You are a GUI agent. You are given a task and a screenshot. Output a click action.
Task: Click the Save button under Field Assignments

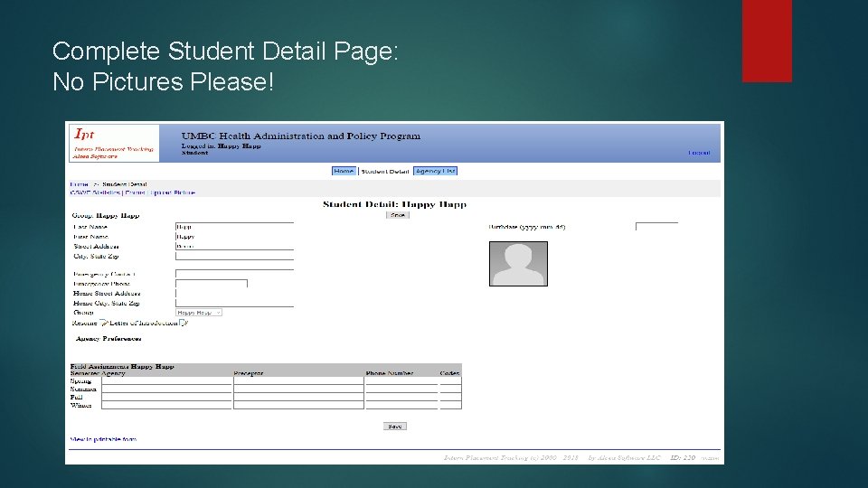coord(395,426)
